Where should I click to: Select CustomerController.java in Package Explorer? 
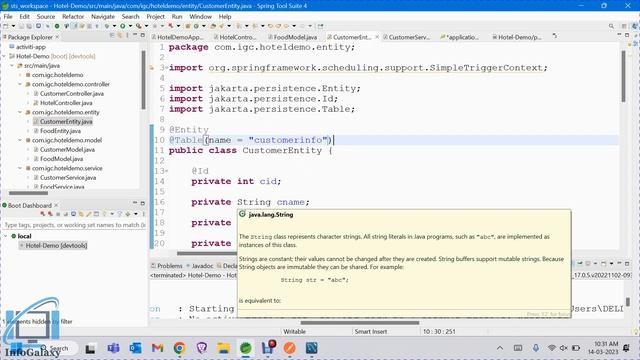tap(72, 93)
